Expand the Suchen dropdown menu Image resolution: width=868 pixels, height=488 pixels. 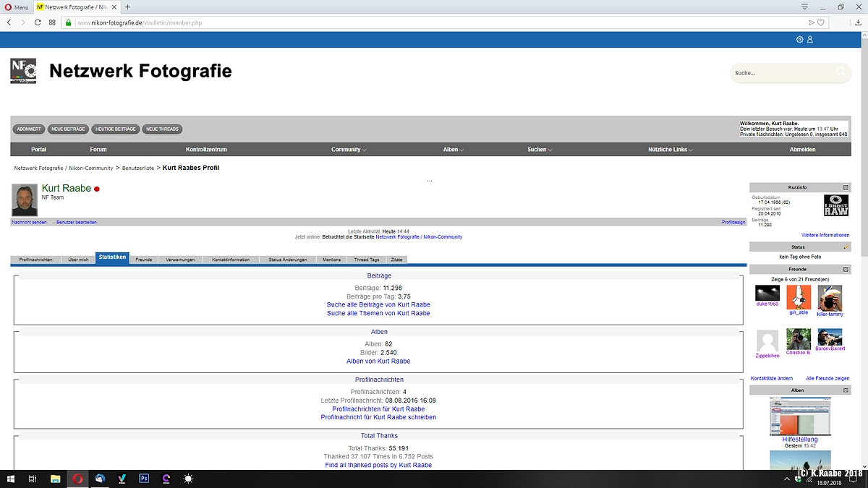click(540, 150)
